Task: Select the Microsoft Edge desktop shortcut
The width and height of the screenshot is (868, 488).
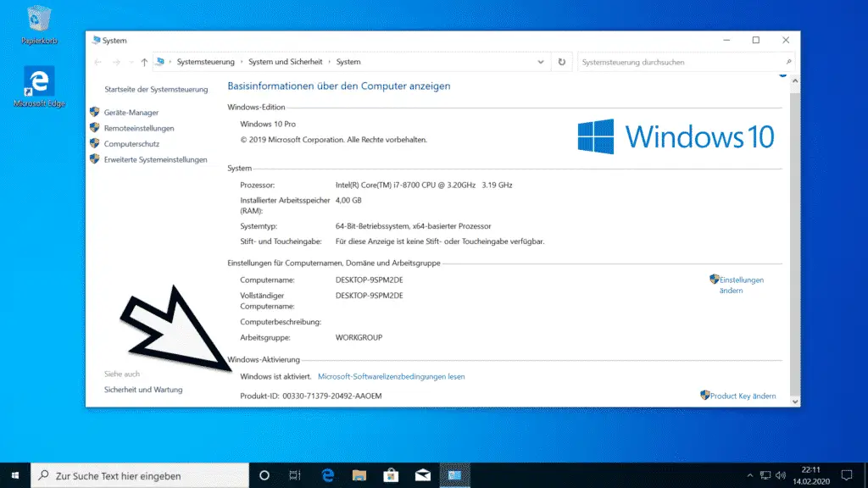Action: pos(39,87)
